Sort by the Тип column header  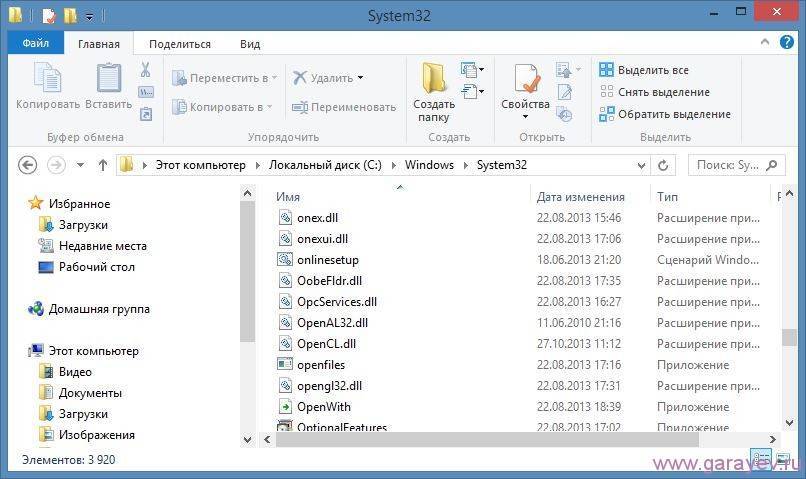tap(667, 197)
